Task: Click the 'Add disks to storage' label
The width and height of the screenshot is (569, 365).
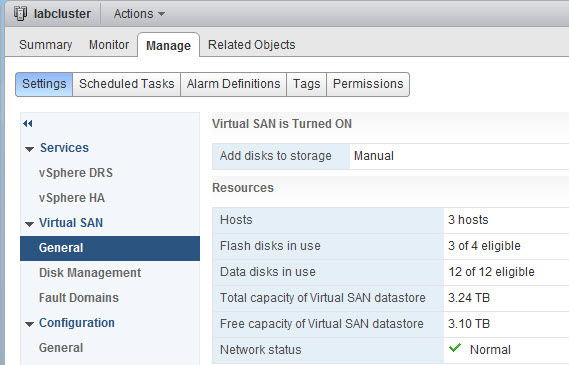Action: coord(275,156)
